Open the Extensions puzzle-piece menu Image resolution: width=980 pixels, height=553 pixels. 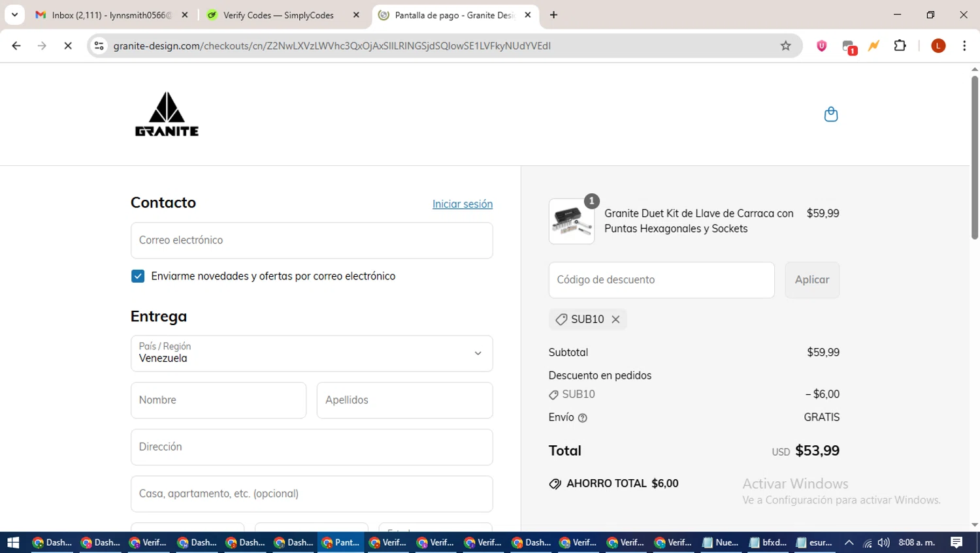pos(900,46)
